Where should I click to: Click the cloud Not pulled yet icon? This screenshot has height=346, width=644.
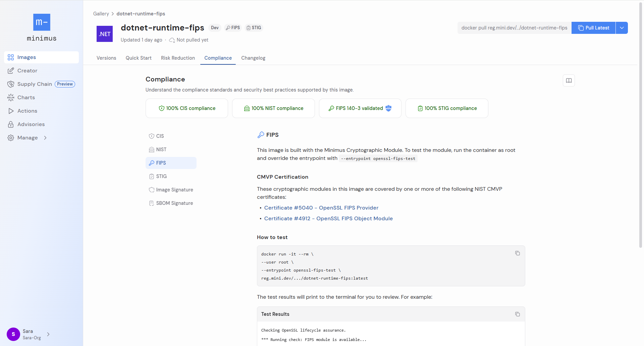coord(172,40)
